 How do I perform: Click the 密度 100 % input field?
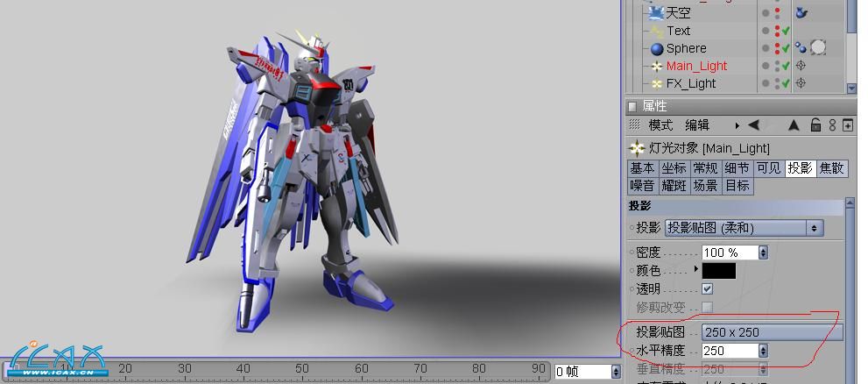730,252
